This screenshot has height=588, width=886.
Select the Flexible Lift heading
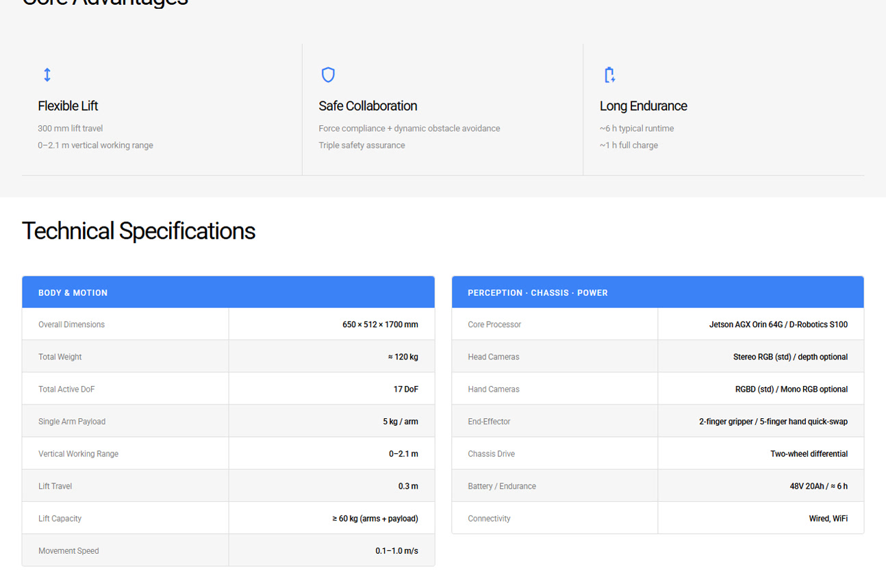[x=68, y=106]
